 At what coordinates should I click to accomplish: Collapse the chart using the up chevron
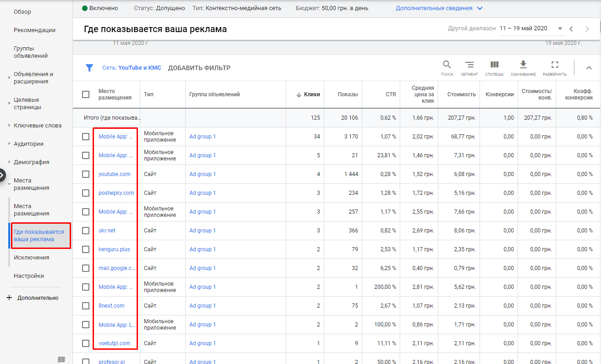click(589, 68)
